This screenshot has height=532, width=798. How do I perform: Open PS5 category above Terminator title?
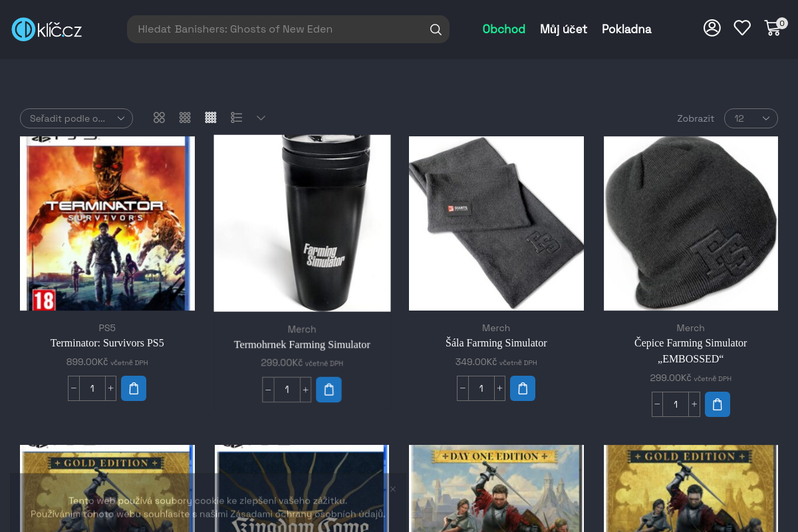(107, 328)
